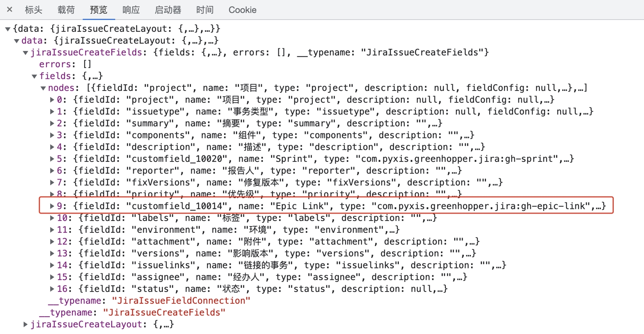The image size is (644, 334).
Task: Collapse the fields node
Action: [34, 76]
